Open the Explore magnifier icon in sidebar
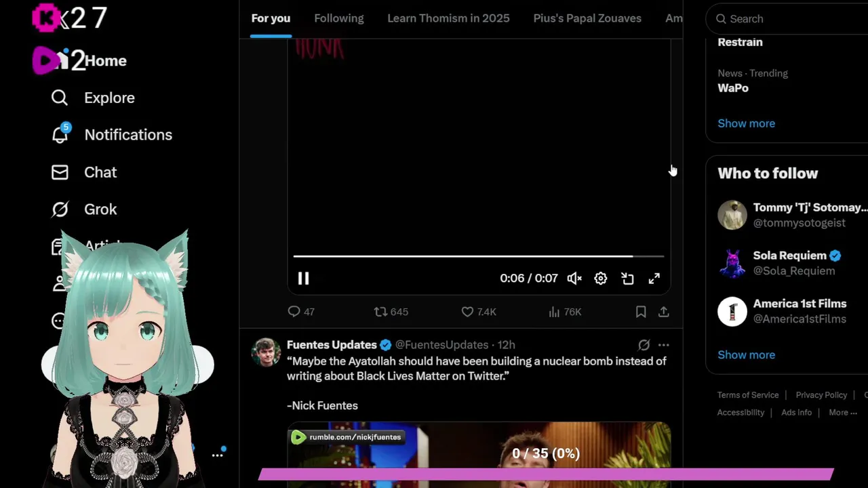Image resolution: width=868 pixels, height=488 pixels. pyautogui.click(x=60, y=98)
